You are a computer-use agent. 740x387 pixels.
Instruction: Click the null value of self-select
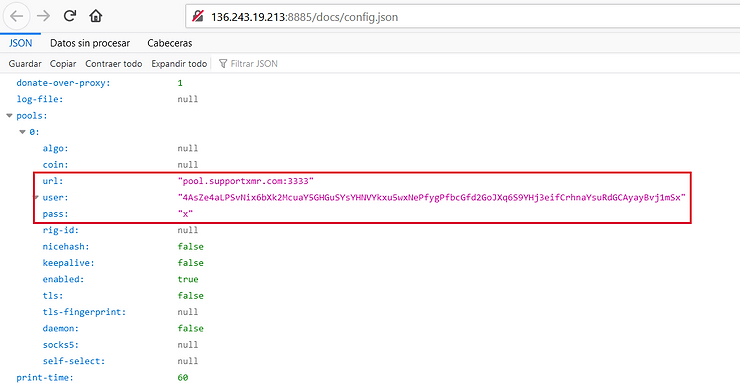coord(188,361)
